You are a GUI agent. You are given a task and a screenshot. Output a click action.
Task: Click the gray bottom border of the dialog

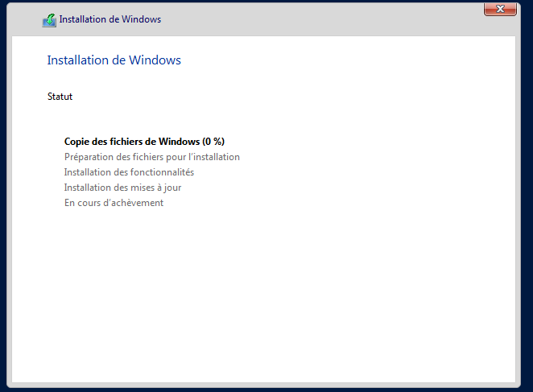(266, 385)
